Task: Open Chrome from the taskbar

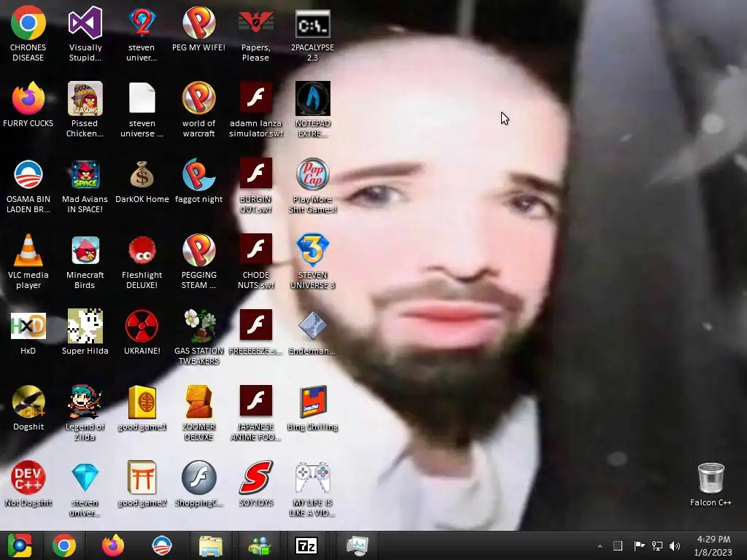Action: click(64, 545)
